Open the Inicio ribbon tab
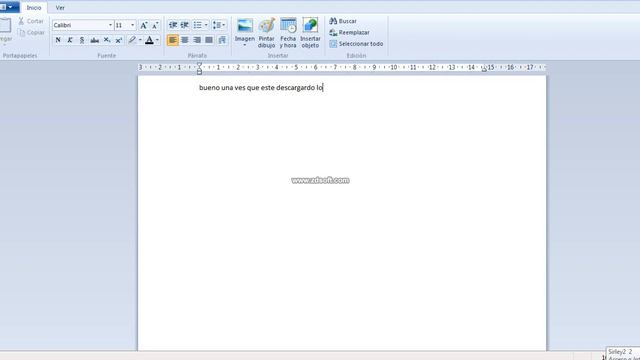640x360 pixels. point(34,7)
